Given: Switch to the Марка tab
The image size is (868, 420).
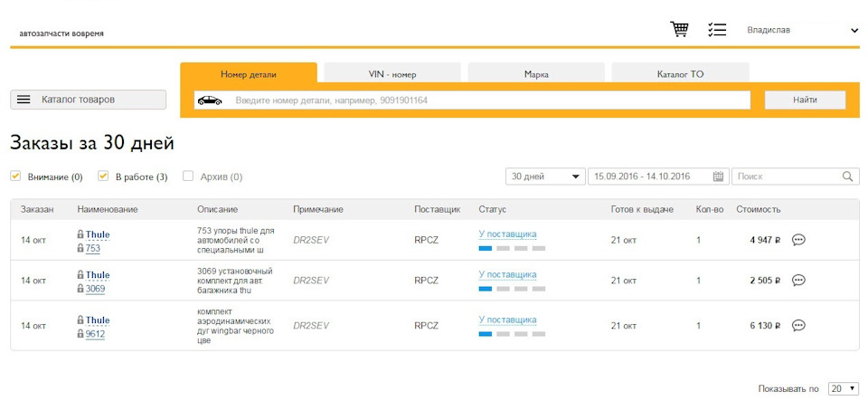Looking at the screenshot, I should point(536,74).
